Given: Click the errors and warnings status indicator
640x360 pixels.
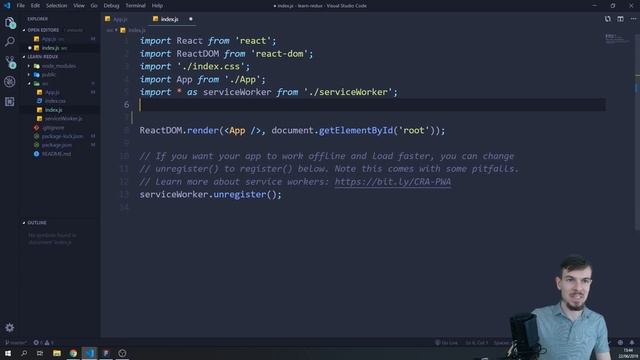Looking at the screenshot, I should pos(43,342).
